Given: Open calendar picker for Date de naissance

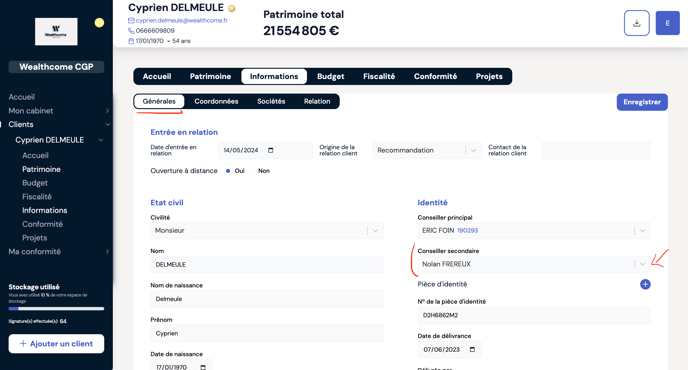Looking at the screenshot, I should [203, 367].
